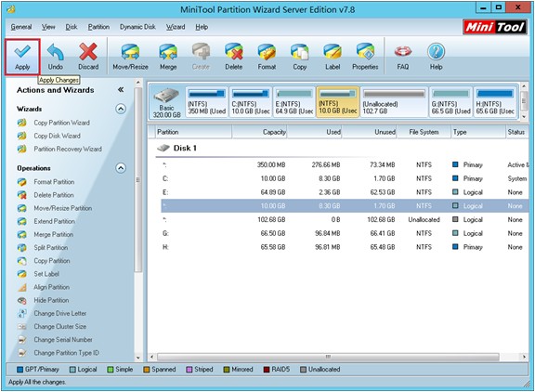Click Merge Partition icon in sidebar
This screenshot has width=535, height=392.
[22, 235]
